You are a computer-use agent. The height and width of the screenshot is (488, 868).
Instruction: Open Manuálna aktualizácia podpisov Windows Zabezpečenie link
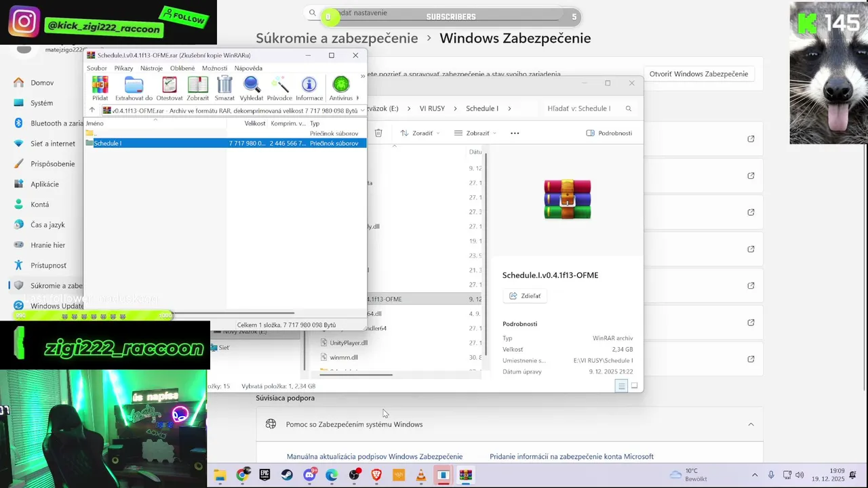374,457
